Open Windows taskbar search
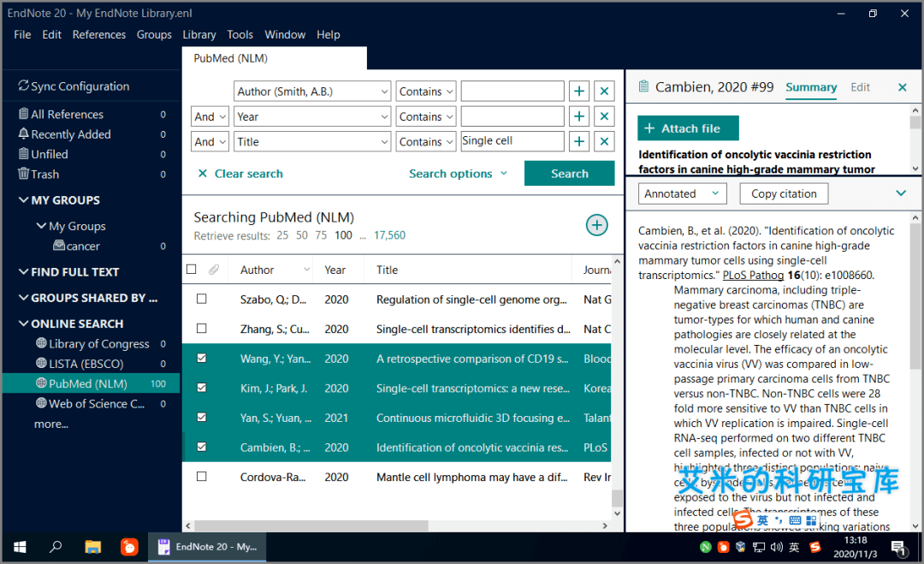 [x=56, y=547]
